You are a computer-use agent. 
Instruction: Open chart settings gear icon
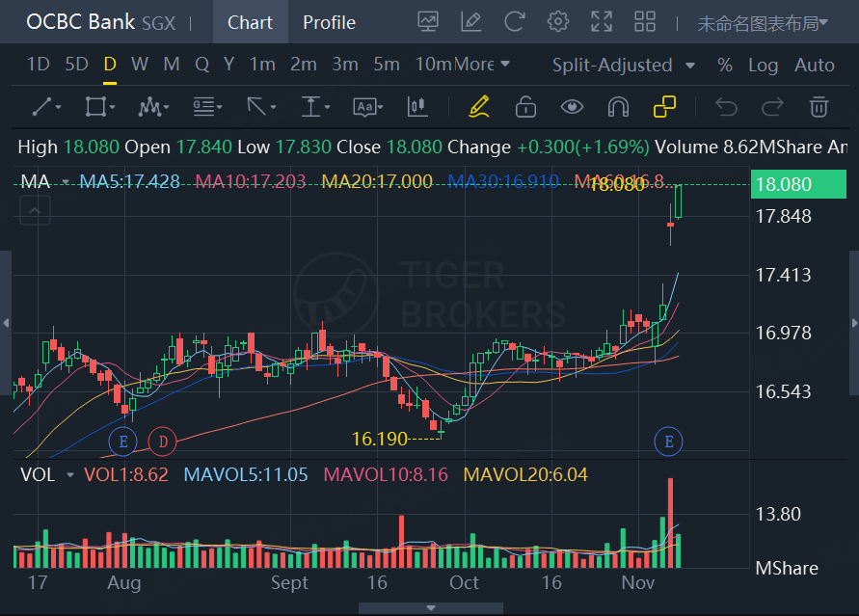click(557, 22)
